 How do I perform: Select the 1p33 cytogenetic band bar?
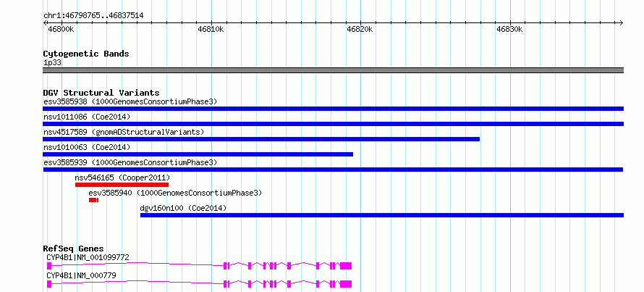pos(333,70)
